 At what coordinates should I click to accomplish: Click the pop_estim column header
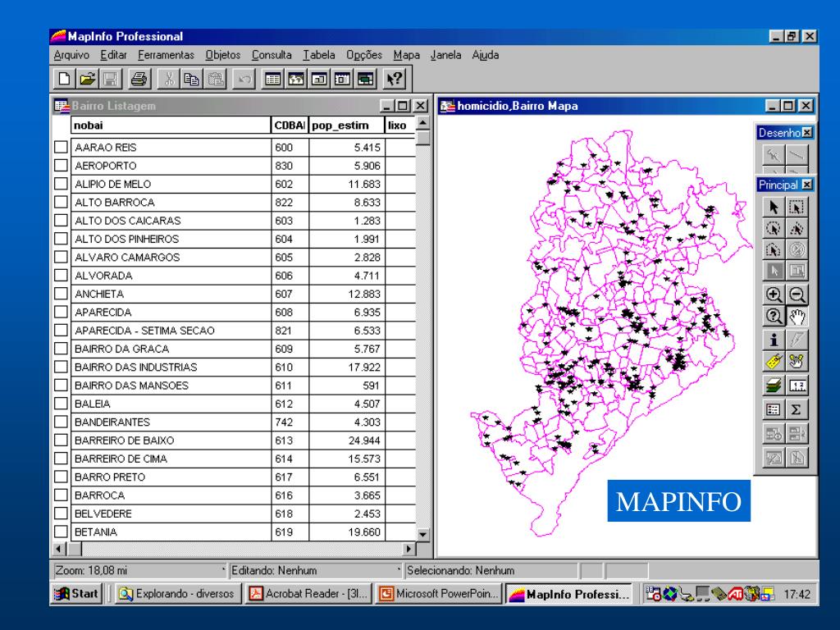tap(347, 126)
